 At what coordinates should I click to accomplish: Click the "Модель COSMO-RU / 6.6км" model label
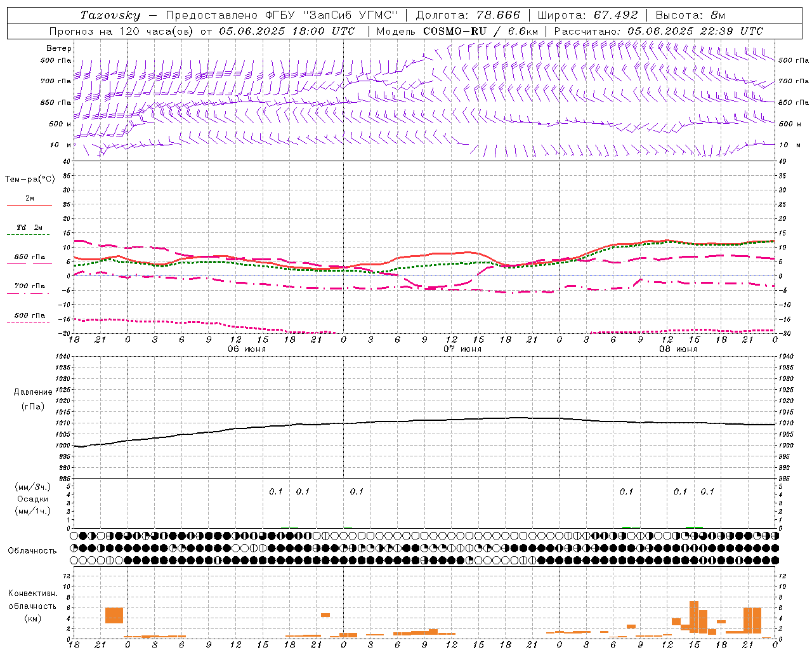457,31
